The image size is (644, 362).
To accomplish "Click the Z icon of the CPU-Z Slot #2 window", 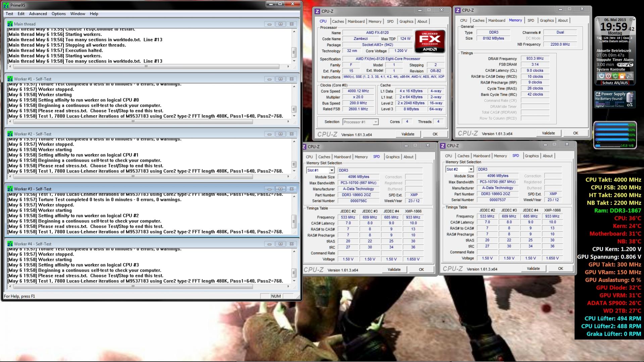I will (x=443, y=146).
